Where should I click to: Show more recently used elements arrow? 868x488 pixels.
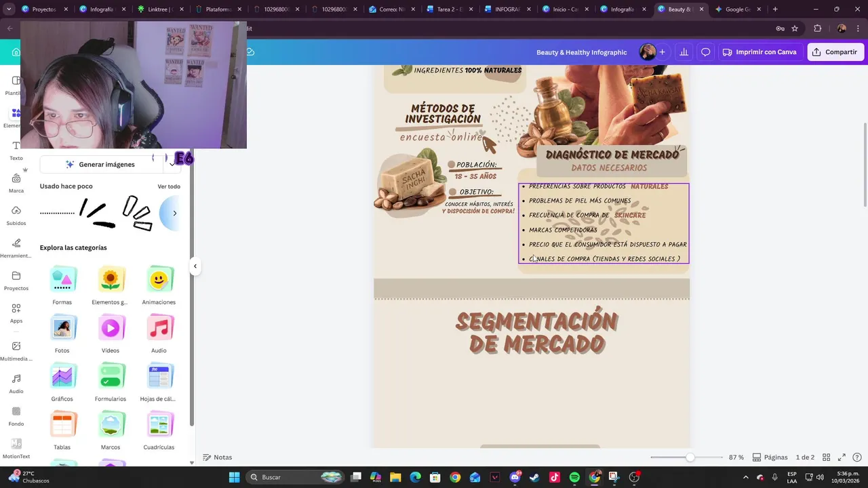(x=174, y=213)
